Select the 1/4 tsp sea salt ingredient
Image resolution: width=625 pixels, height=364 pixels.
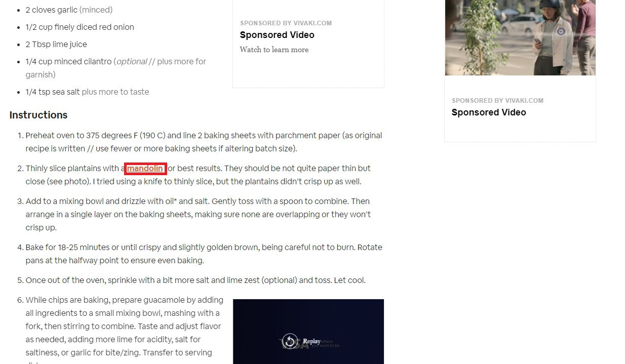(x=87, y=92)
